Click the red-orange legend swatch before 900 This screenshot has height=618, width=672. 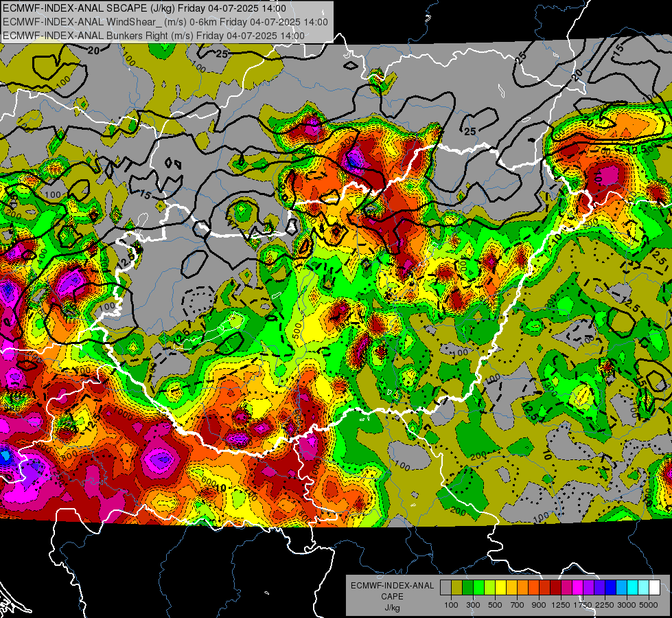(533, 587)
